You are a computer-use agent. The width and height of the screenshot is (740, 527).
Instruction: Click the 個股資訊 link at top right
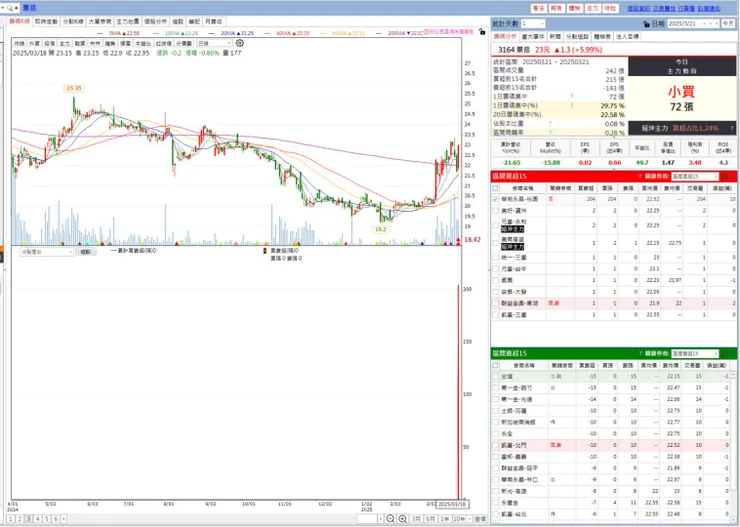coord(639,8)
